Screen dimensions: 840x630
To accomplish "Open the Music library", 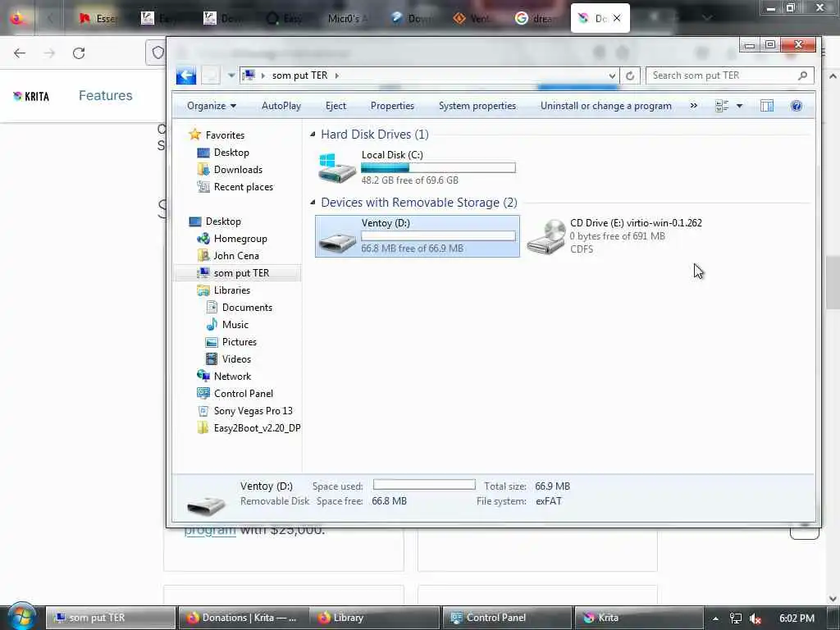I will (x=235, y=325).
